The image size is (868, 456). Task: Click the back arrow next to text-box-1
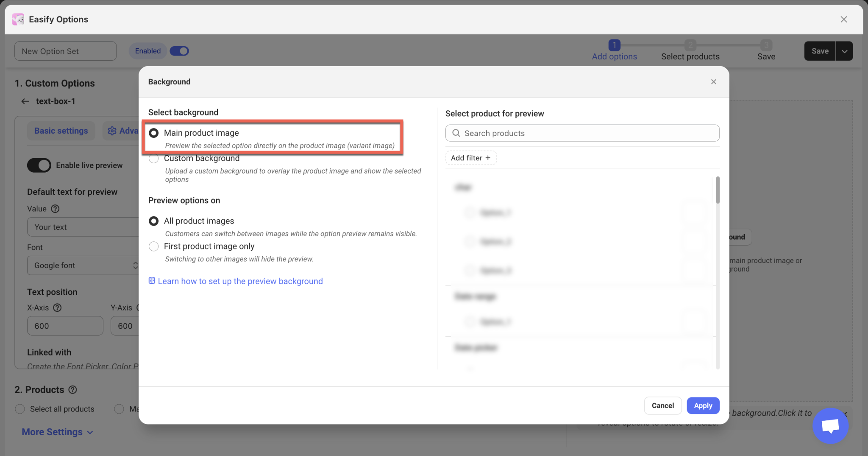[x=25, y=101]
